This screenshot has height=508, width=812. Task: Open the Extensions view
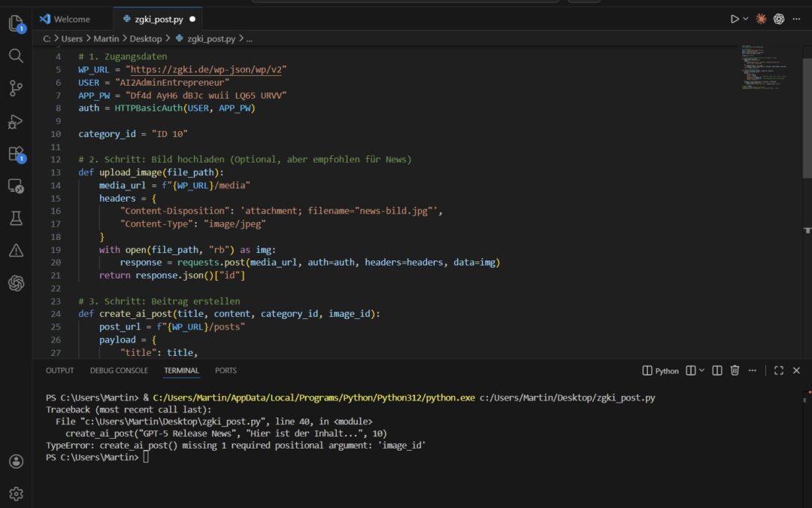click(x=17, y=154)
